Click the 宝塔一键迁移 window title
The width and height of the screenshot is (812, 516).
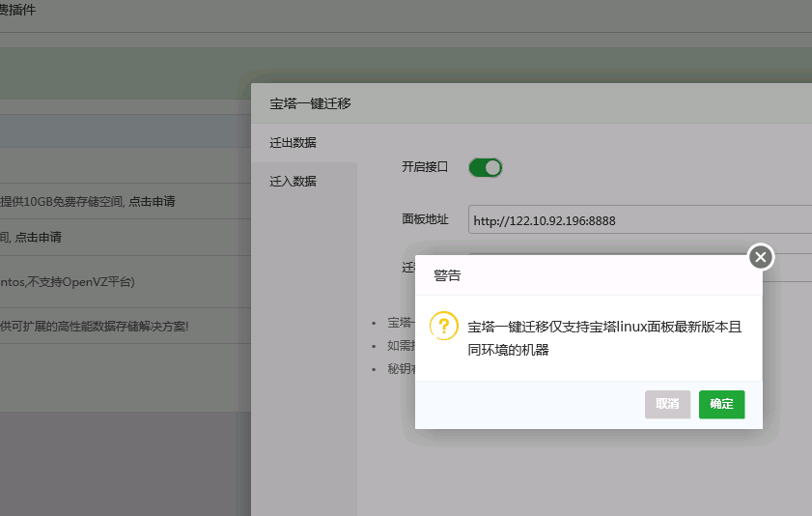tap(310, 103)
